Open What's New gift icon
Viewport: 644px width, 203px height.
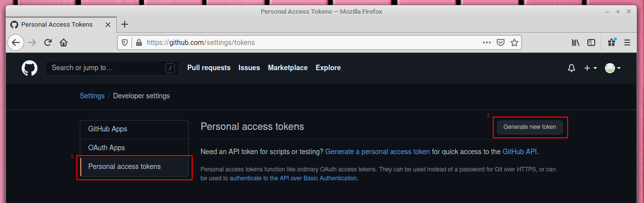(611, 42)
